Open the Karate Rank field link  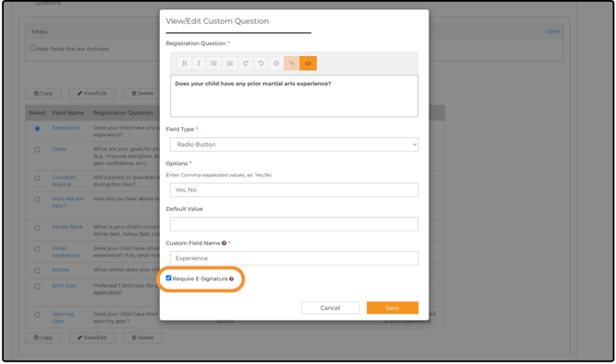tap(67, 227)
